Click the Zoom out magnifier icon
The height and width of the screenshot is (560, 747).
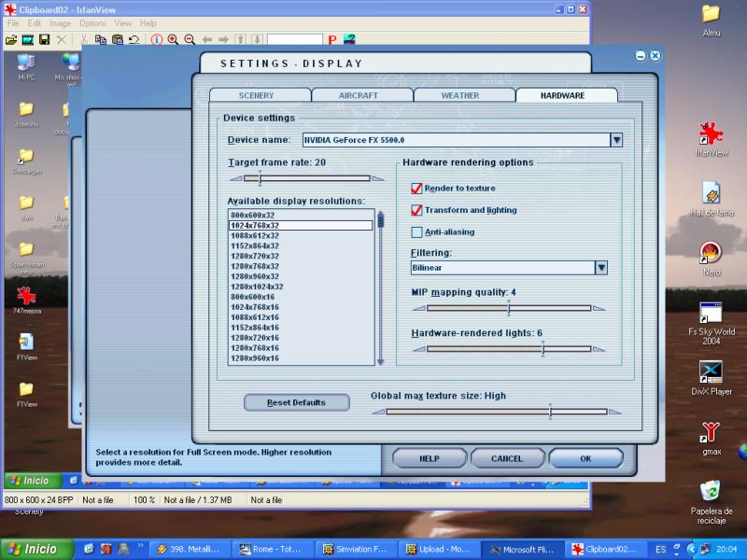click(x=190, y=39)
